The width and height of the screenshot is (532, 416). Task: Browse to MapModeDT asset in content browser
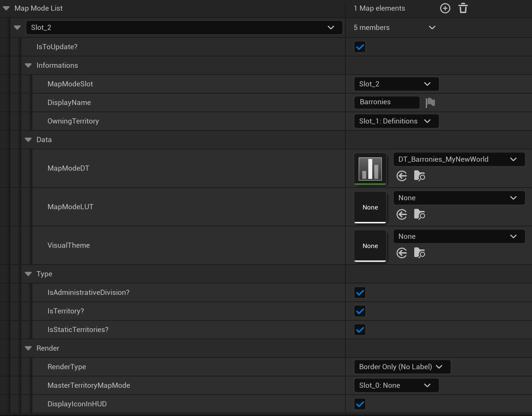[x=419, y=176]
